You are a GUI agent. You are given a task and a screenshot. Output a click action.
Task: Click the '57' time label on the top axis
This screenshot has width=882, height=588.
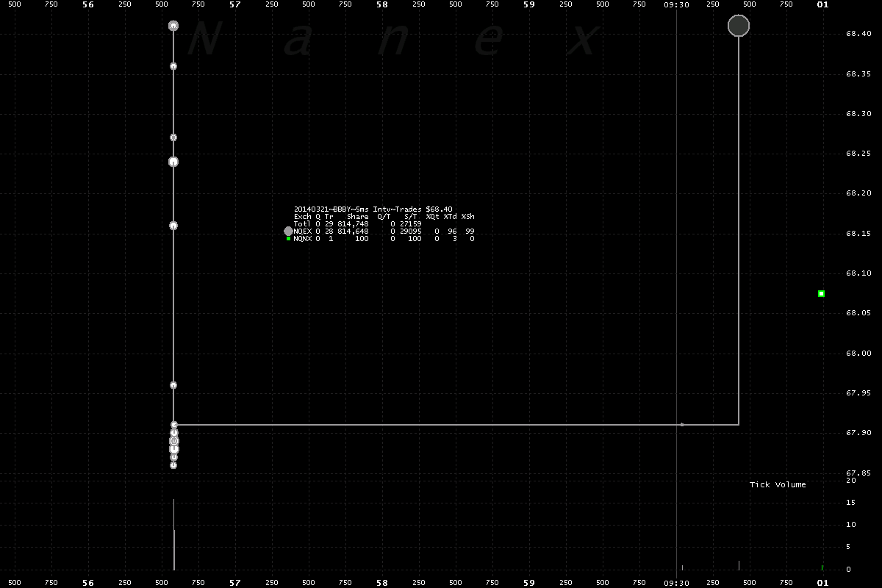click(x=235, y=4)
